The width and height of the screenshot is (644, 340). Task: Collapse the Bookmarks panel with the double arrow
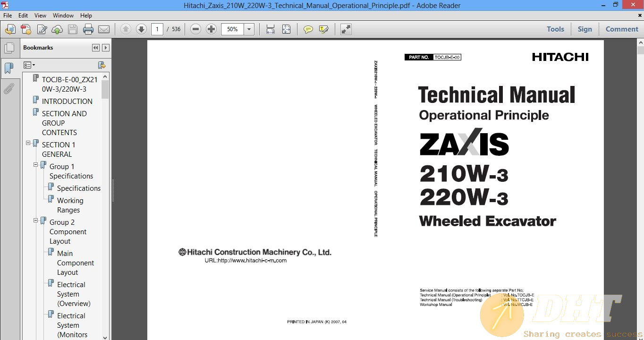point(96,48)
